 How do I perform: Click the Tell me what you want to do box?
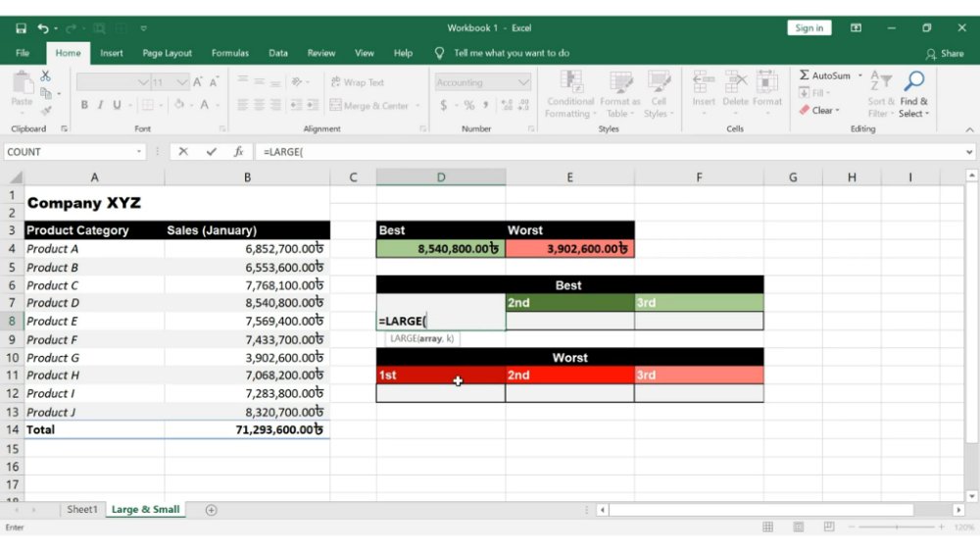(x=512, y=53)
